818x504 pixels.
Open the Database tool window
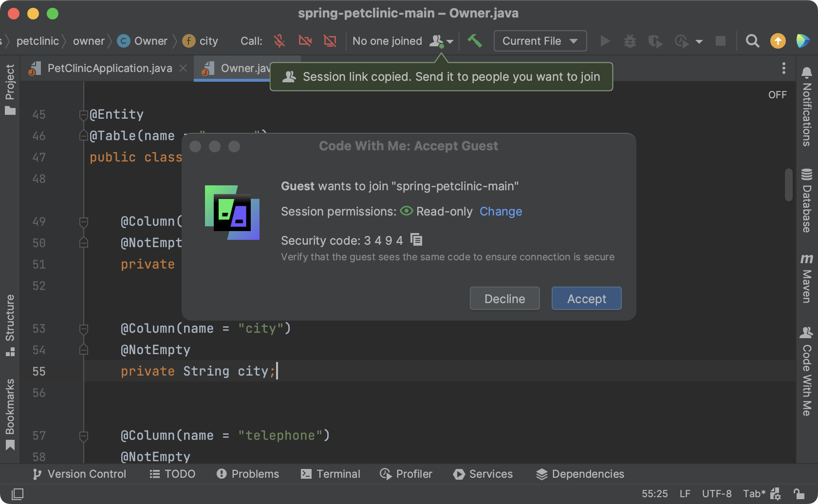806,200
